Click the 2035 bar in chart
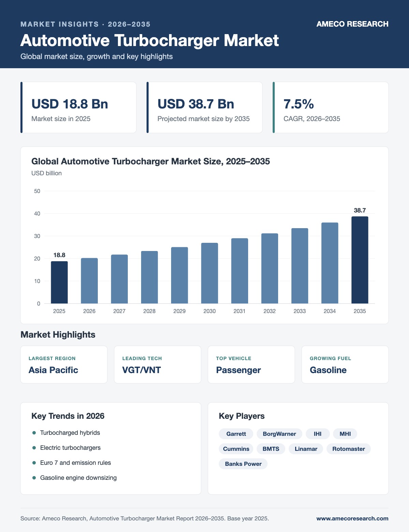Screen dimensions: 409x532 click(x=360, y=260)
